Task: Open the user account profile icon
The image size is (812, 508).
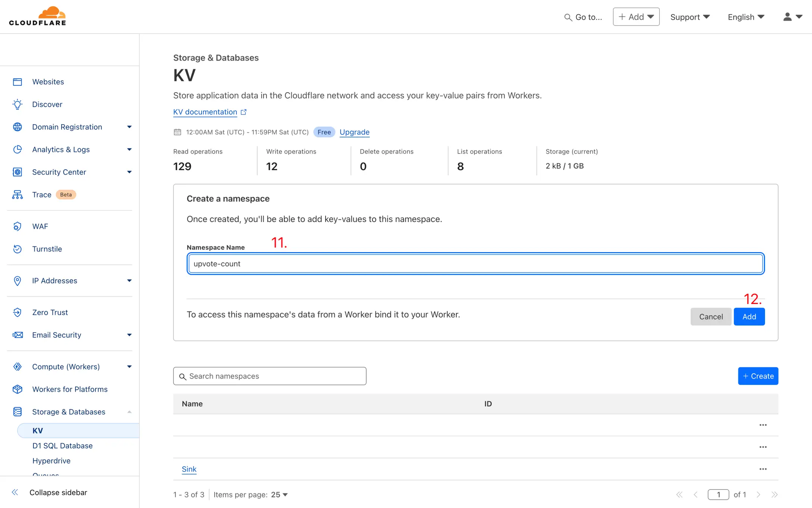Action: point(787,17)
